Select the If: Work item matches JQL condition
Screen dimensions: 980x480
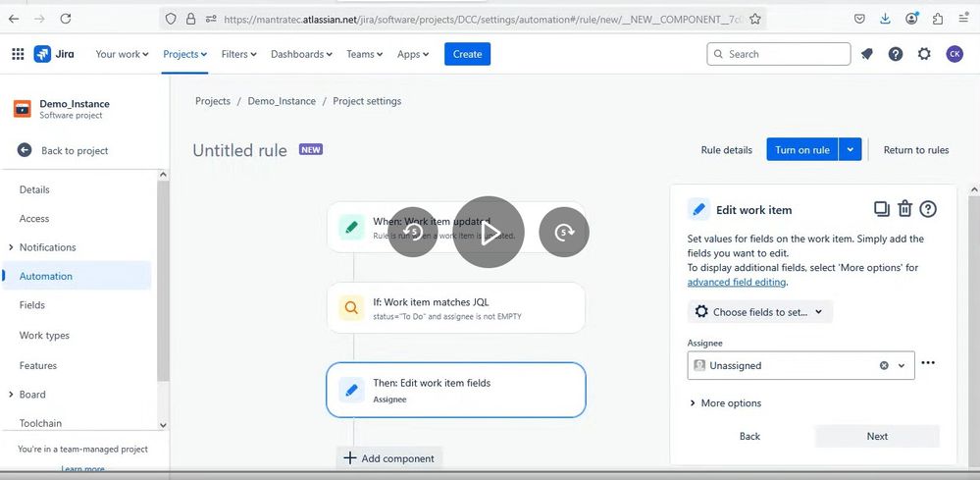(x=456, y=307)
